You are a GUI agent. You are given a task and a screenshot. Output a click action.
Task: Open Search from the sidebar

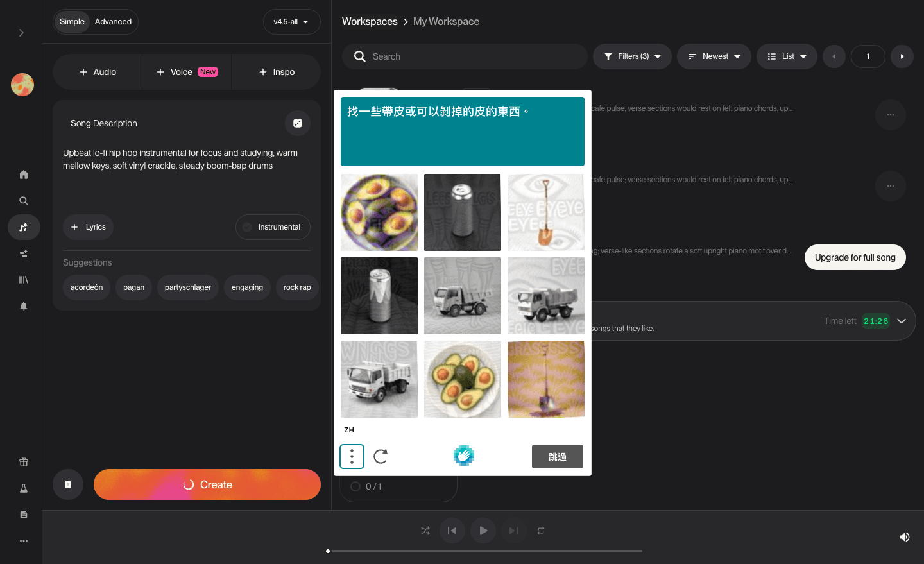click(x=24, y=201)
